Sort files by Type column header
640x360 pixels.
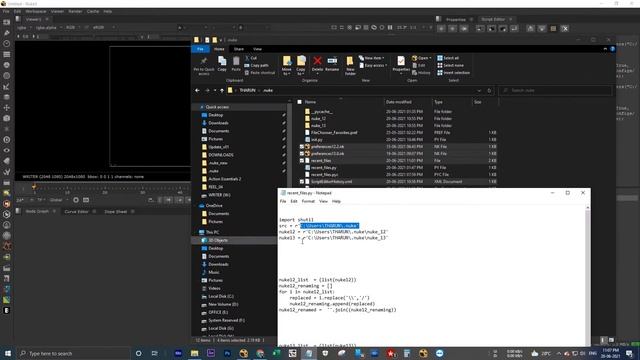click(x=438, y=102)
